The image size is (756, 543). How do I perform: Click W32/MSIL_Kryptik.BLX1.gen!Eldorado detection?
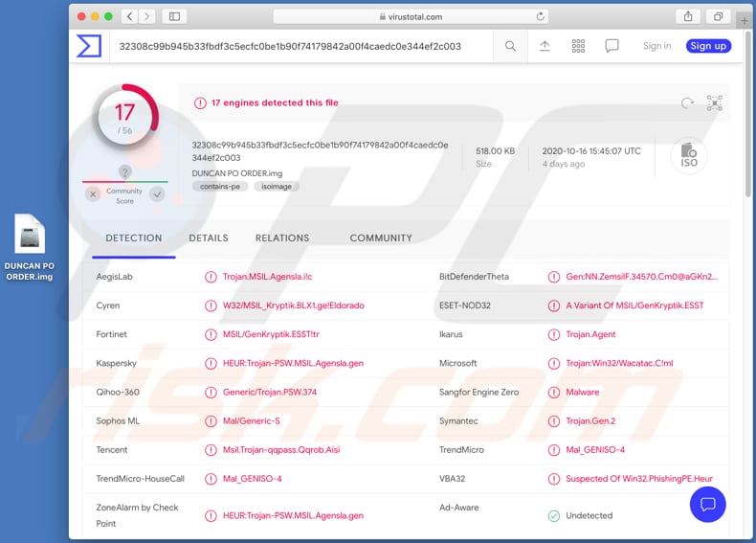[x=294, y=305]
